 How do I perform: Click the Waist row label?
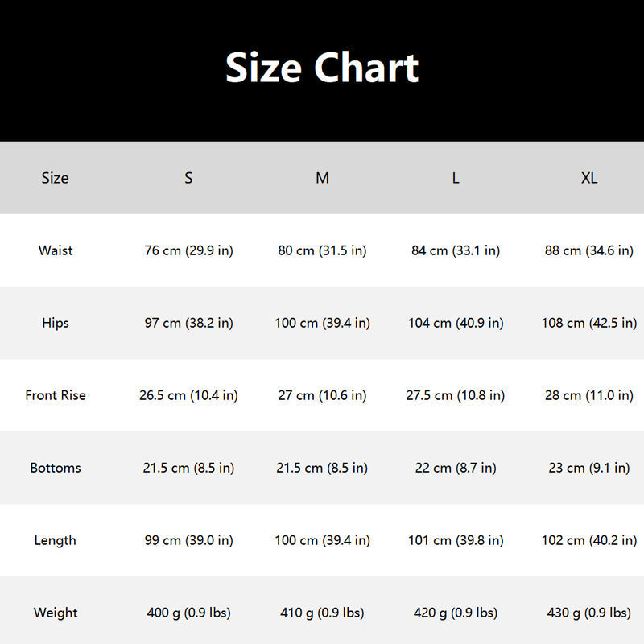pyautogui.click(x=55, y=250)
